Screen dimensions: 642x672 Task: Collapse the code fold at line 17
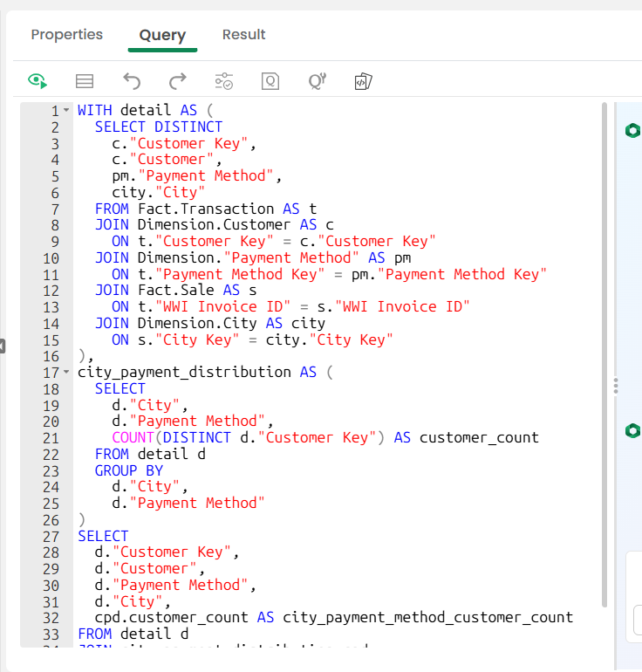click(x=66, y=372)
